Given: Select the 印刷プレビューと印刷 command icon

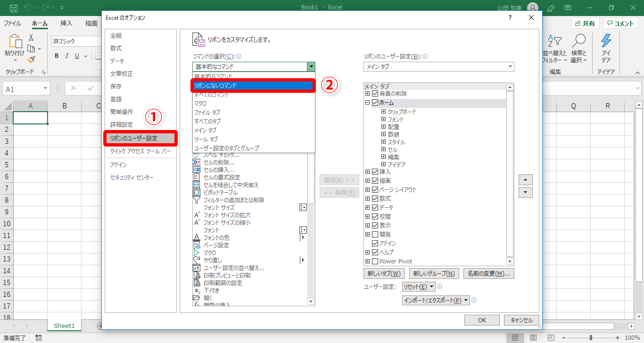Looking at the screenshot, I should click(197, 275).
